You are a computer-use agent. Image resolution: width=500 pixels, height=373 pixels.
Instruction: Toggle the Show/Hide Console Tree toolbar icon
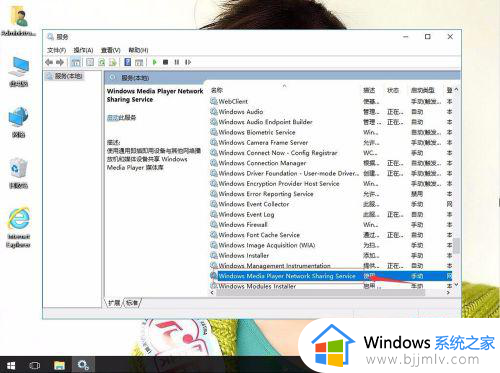click(76, 62)
